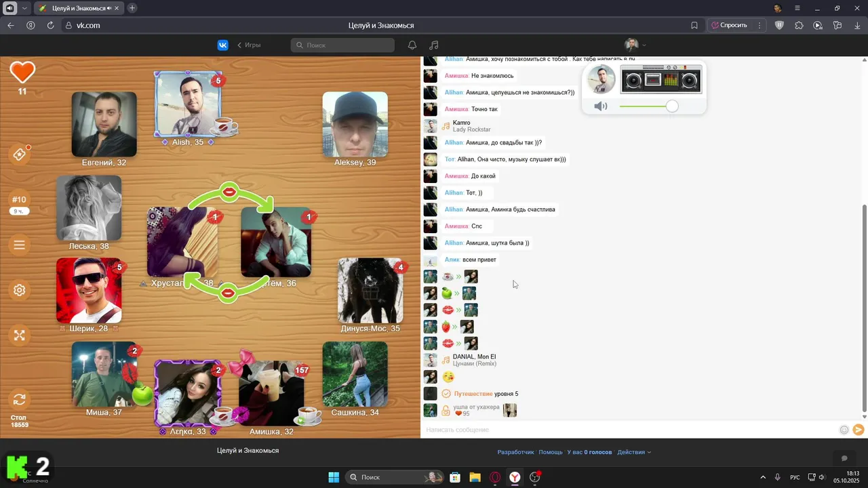Open Шерик, 28 player avatar
Viewport: 868px width, 488px height.
[x=89, y=291]
